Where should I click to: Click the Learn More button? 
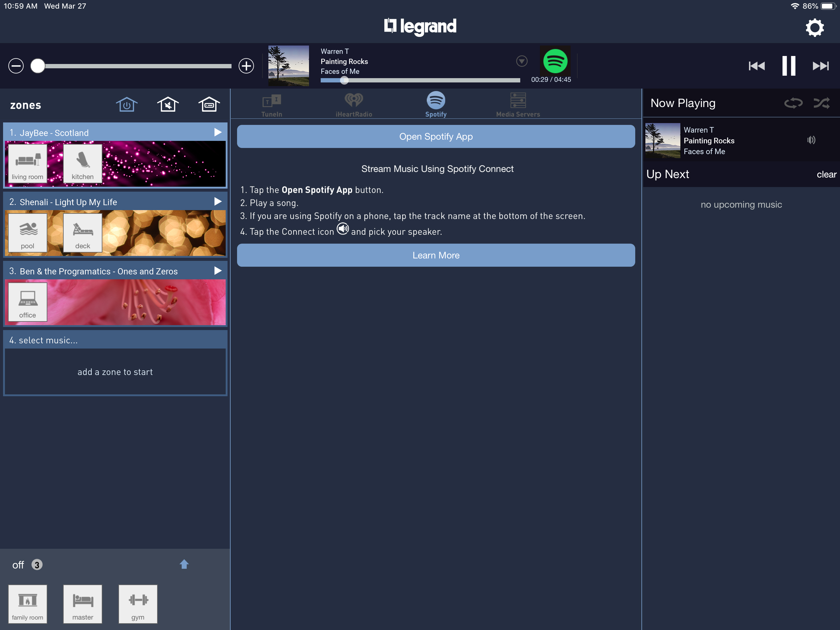click(x=436, y=255)
